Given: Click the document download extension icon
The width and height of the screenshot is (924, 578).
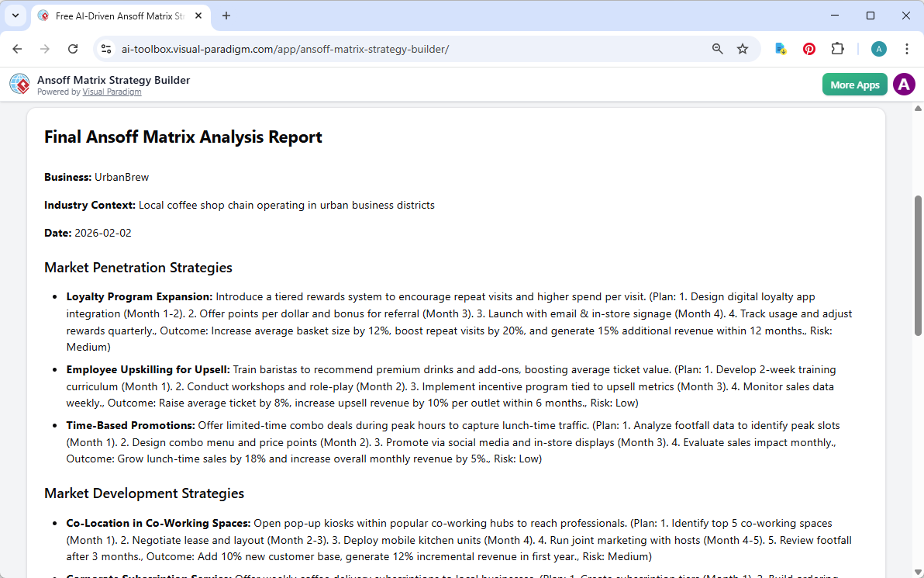Looking at the screenshot, I should coord(780,48).
